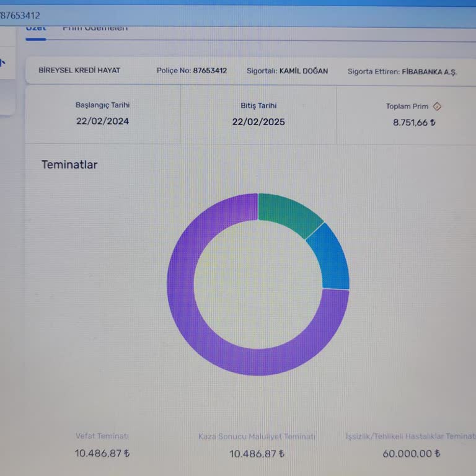Click the Toplam Prim amount 8.751,66
The width and height of the screenshot is (476, 476).
(x=413, y=122)
